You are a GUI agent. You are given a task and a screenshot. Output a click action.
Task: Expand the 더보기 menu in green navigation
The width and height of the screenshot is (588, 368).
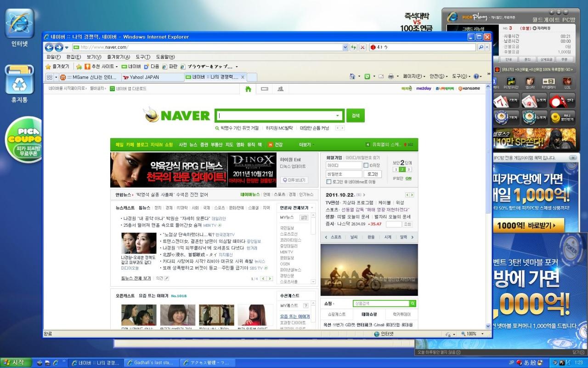tap(305, 145)
